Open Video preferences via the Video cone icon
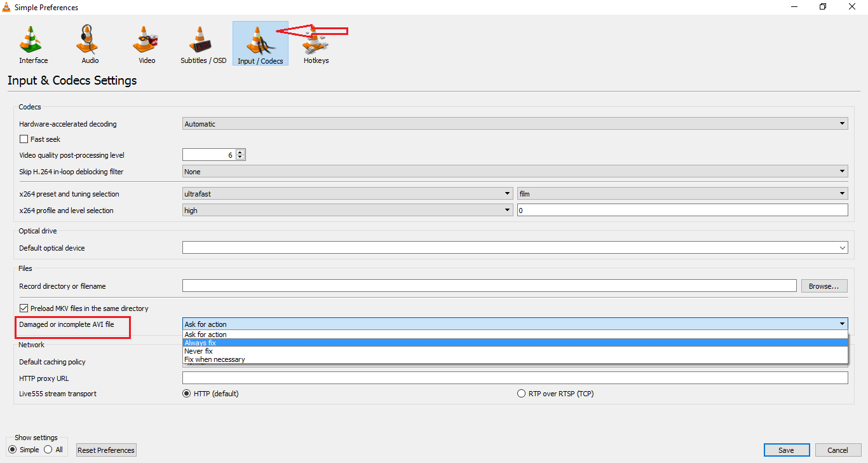Viewport: 868px width, 463px height. (146, 43)
